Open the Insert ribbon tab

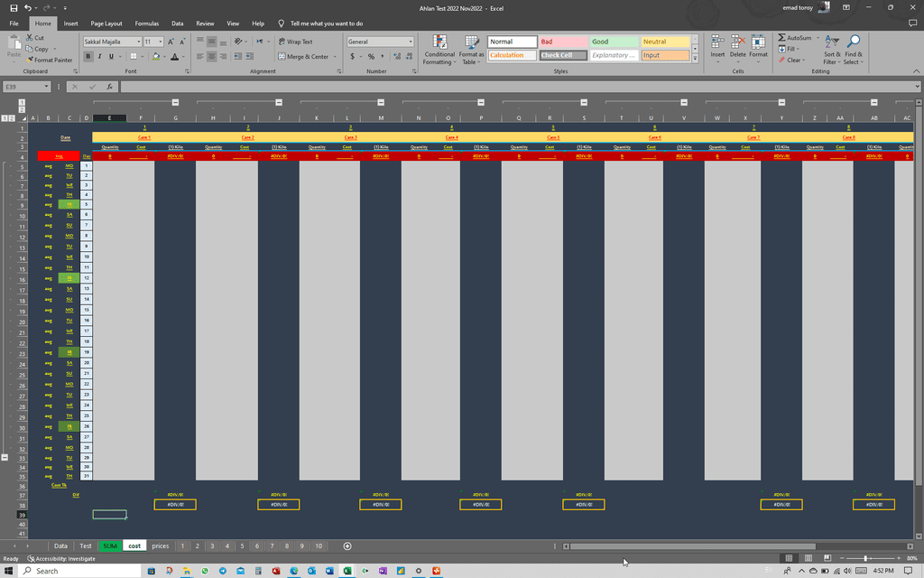tap(70, 23)
